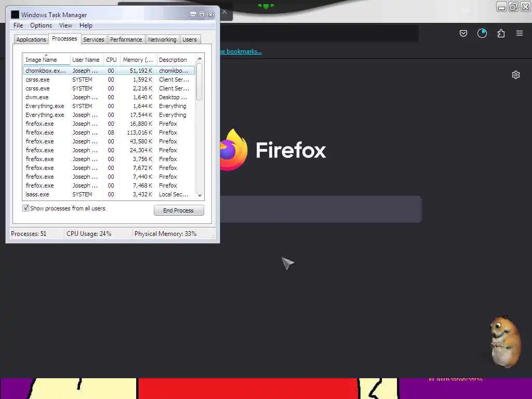Click the Firefox new tab search box
The height and width of the screenshot is (399, 532).
(x=321, y=209)
